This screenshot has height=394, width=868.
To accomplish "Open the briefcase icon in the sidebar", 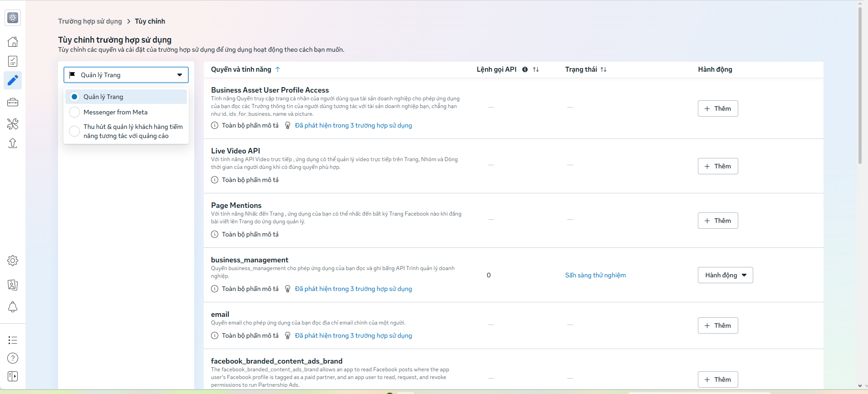I will [13, 103].
